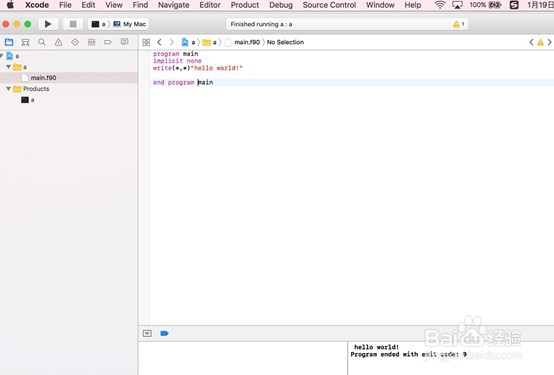Open the Test navigator diamond icon
This screenshot has width=554, height=375.
pos(75,42)
